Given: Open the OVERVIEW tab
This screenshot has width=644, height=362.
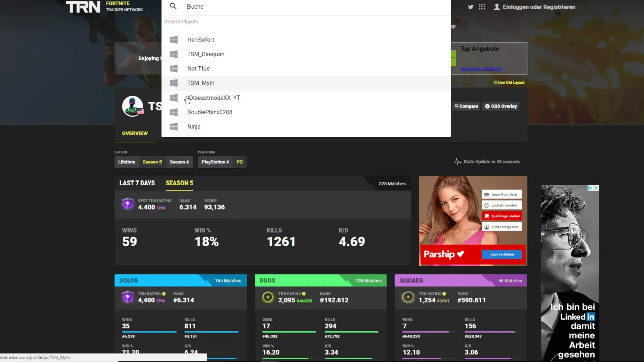Looking at the screenshot, I should click(135, 133).
